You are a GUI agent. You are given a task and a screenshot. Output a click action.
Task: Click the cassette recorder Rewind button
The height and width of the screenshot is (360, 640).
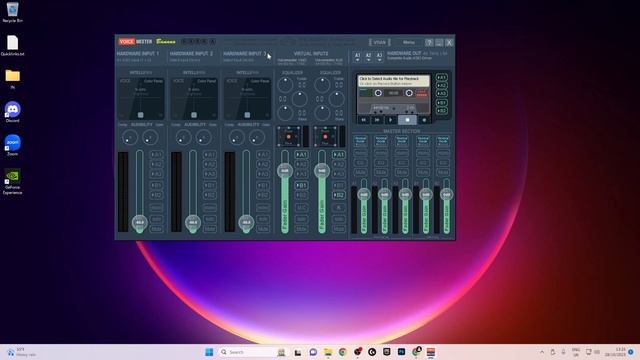tap(363, 120)
